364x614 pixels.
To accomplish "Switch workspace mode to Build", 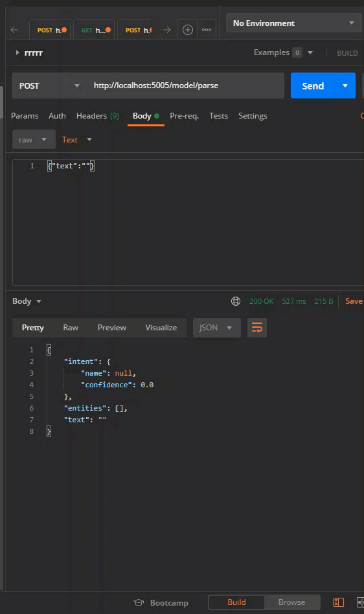I will (237, 602).
